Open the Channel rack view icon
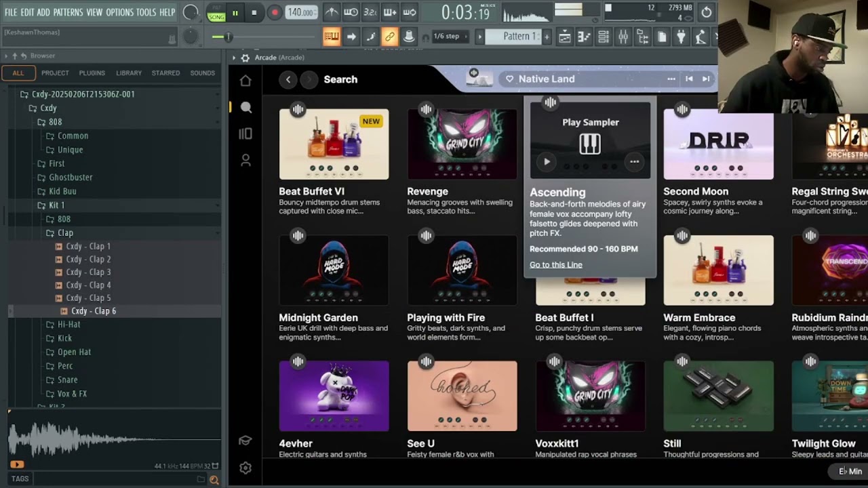This screenshot has width=868, height=488. pyautogui.click(x=604, y=37)
